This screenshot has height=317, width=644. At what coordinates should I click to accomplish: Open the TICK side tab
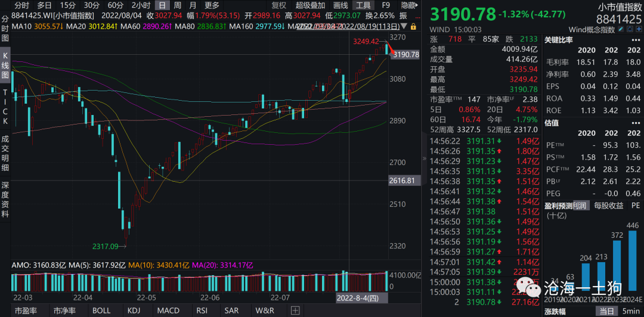coord(5,107)
